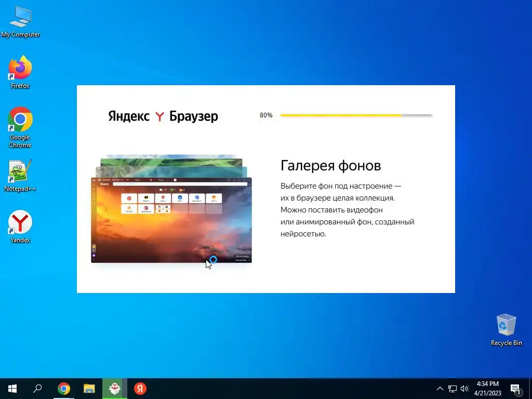Activate the installer package taskbar icon
The height and width of the screenshot is (399, 532).
(115, 389)
